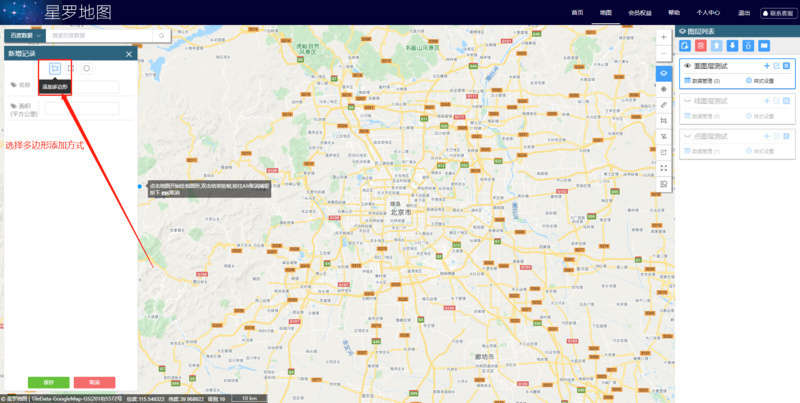Open 会员权益 in top navigation
The height and width of the screenshot is (403, 800).
[x=640, y=13]
